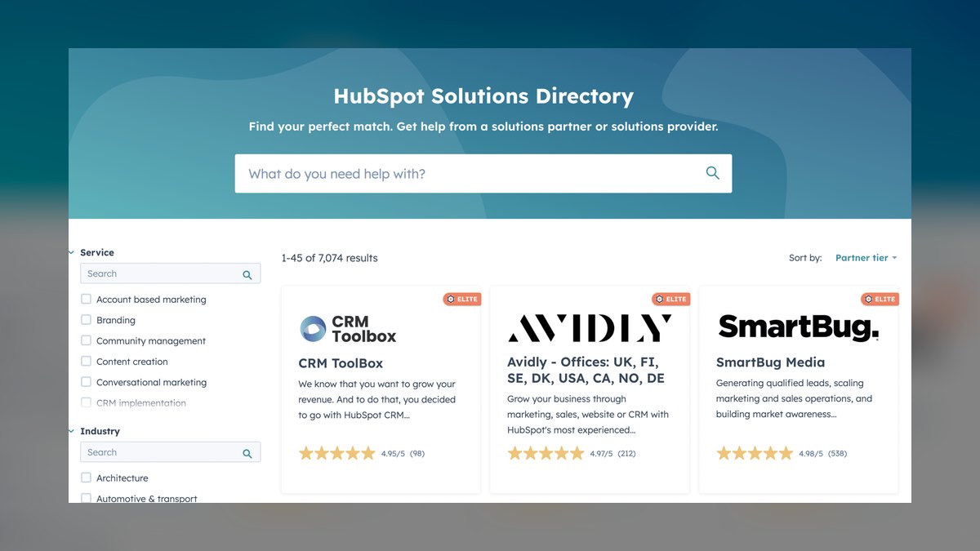Select the Conversational marketing checkbox
Screen dimensions: 980x551
point(86,382)
